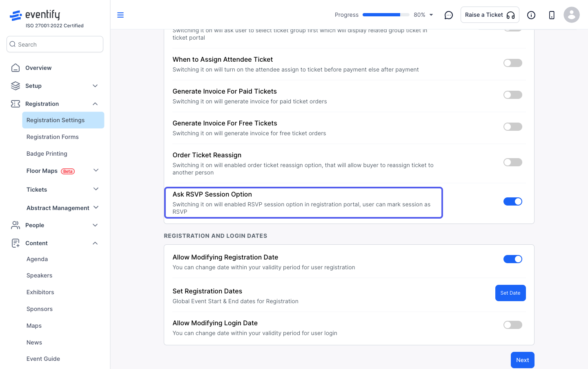Go to Maps under Content
This screenshot has width=588, height=369.
point(34,326)
